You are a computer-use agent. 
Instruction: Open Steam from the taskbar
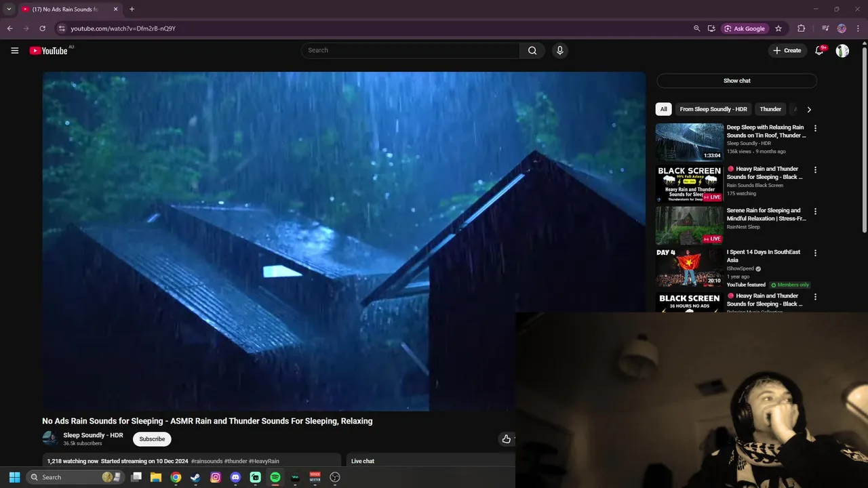[x=195, y=477]
